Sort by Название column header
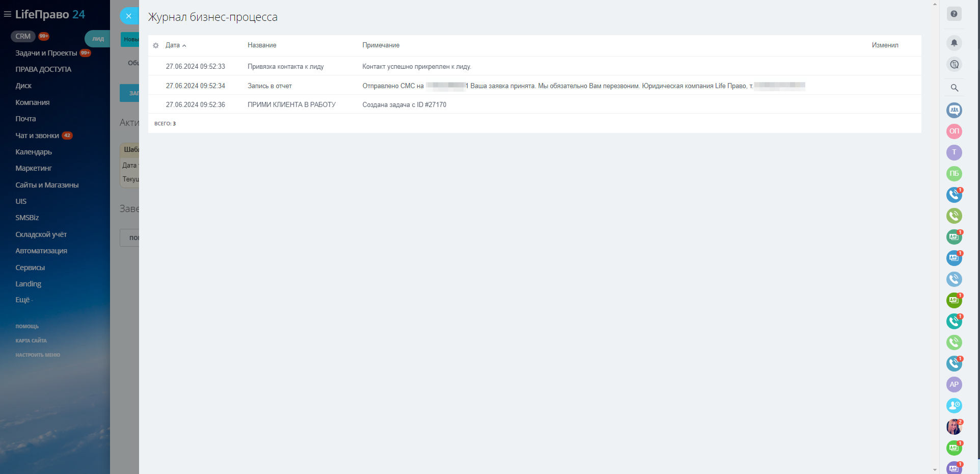 pos(262,45)
